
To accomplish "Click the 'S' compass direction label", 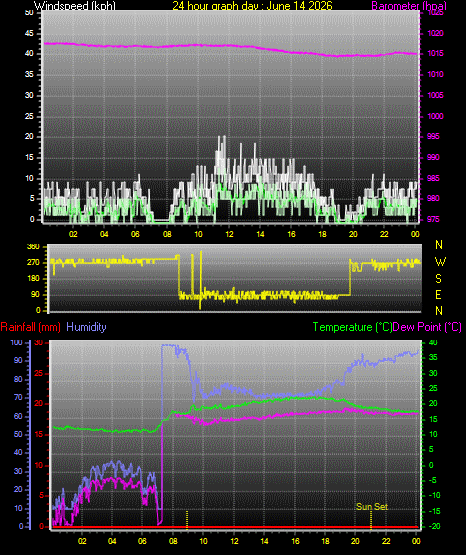I will (x=438, y=279).
